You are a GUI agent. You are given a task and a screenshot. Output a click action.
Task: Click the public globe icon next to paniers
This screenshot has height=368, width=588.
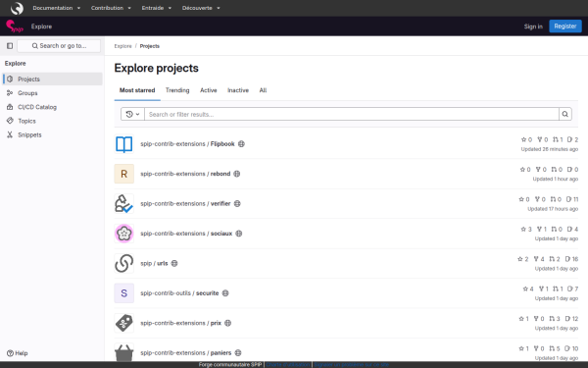click(x=238, y=352)
